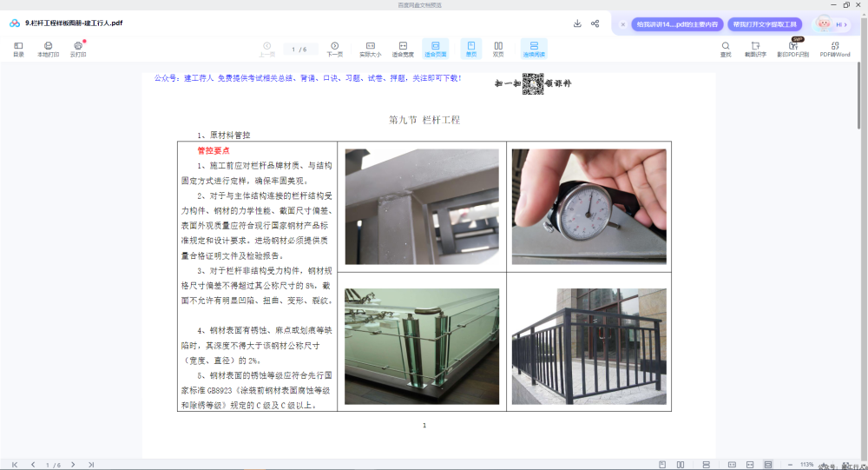868x470 pixels.
Task: Click the share icon in header
Action: [595, 23]
